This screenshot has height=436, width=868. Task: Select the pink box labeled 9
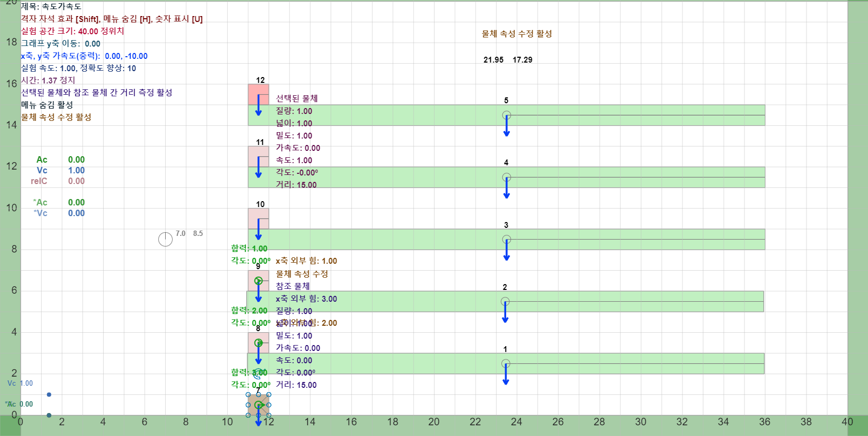pyautogui.click(x=259, y=281)
